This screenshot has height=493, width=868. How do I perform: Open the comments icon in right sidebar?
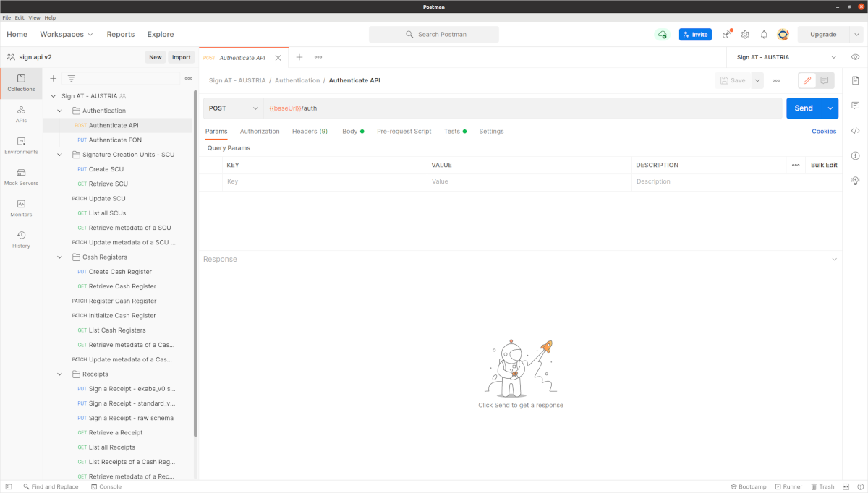pyautogui.click(x=856, y=106)
